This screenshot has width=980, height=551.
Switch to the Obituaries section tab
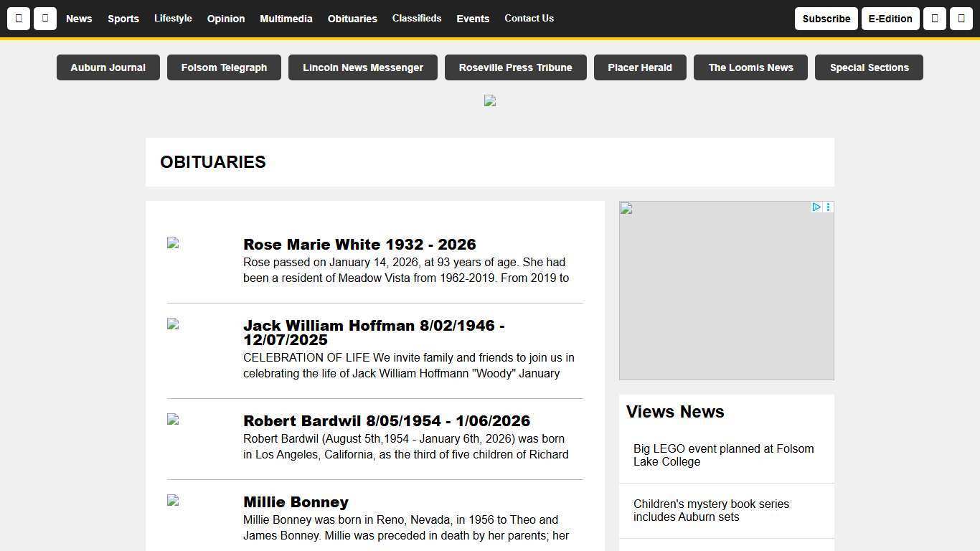click(352, 19)
